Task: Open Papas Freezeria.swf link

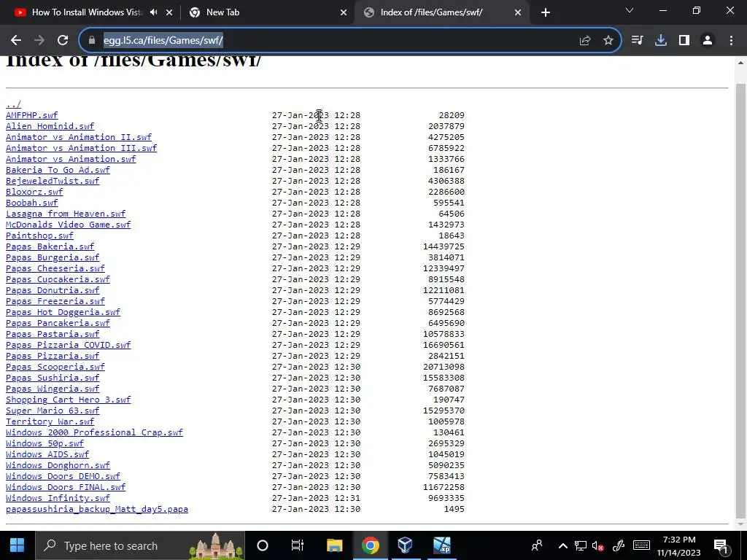Action: click(x=55, y=301)
